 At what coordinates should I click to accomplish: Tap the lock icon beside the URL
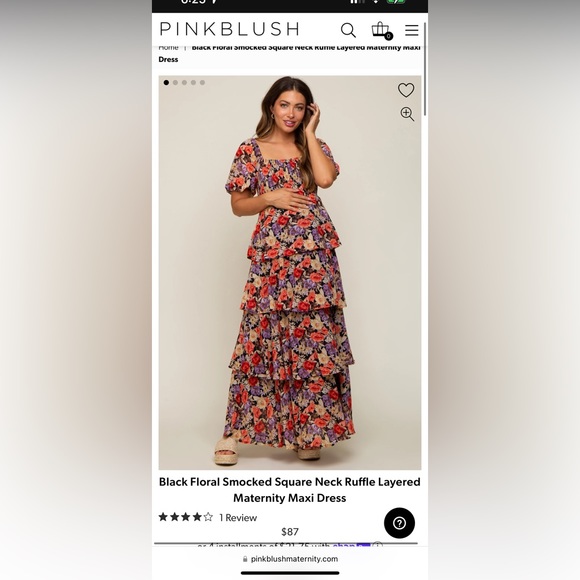tap(245, 559)
